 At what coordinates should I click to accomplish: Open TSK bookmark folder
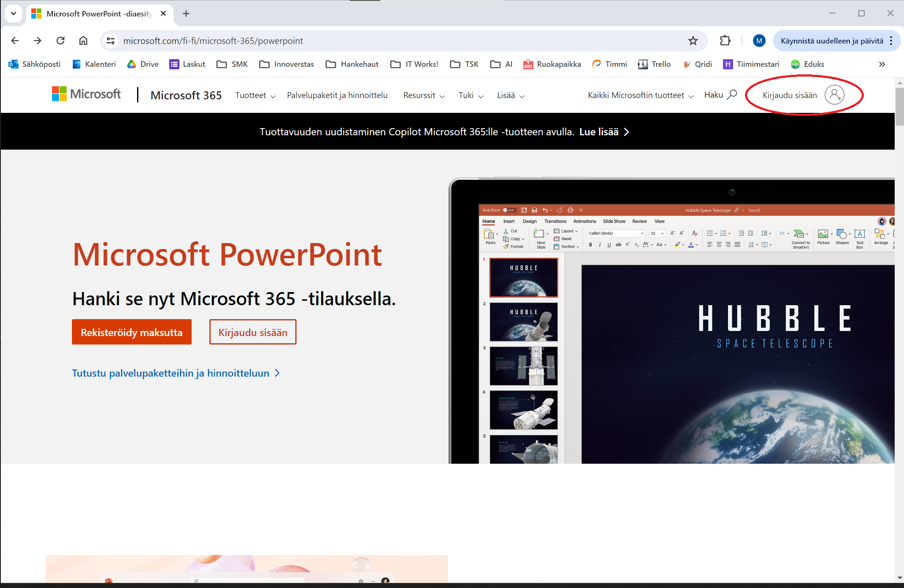pos(464,64)
